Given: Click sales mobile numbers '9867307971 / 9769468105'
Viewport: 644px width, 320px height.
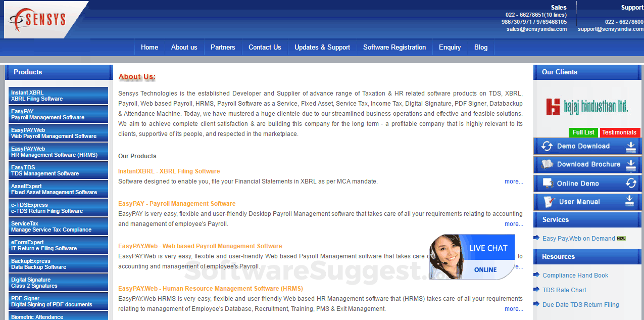Looking at the screenshot, I should pos(534,22).
